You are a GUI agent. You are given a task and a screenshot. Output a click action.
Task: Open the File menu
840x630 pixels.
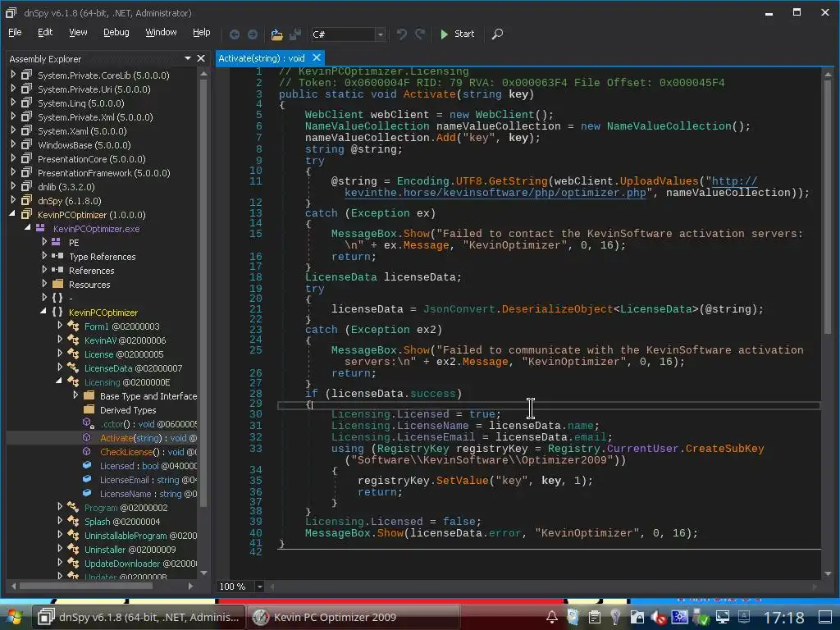[15, 32]
